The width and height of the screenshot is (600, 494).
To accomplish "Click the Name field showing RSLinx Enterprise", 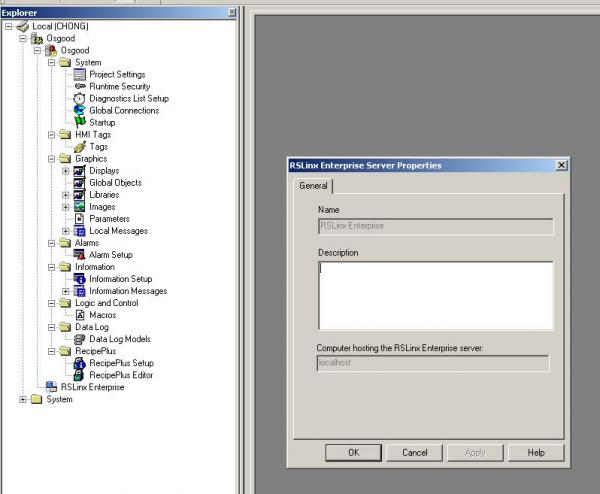I will [435, 226].
